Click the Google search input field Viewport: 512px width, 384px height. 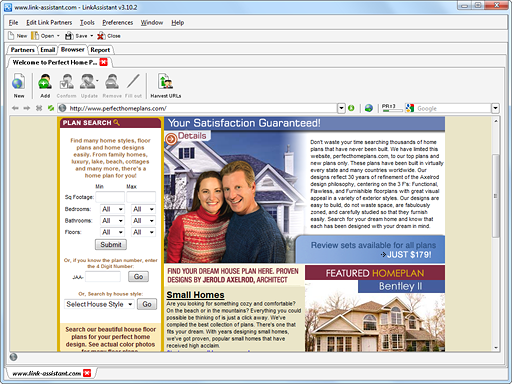pos(453,108)
